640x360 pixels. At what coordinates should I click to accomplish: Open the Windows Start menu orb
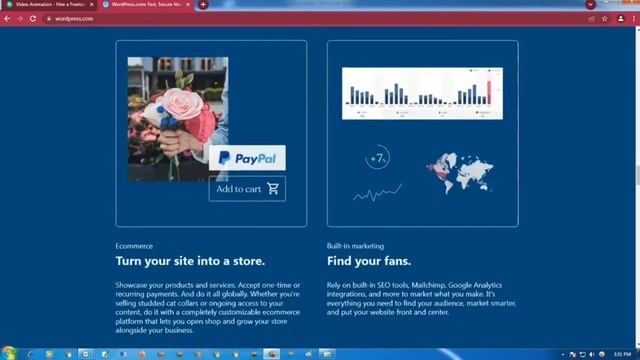pyautogui.click(x=9, y=353)
